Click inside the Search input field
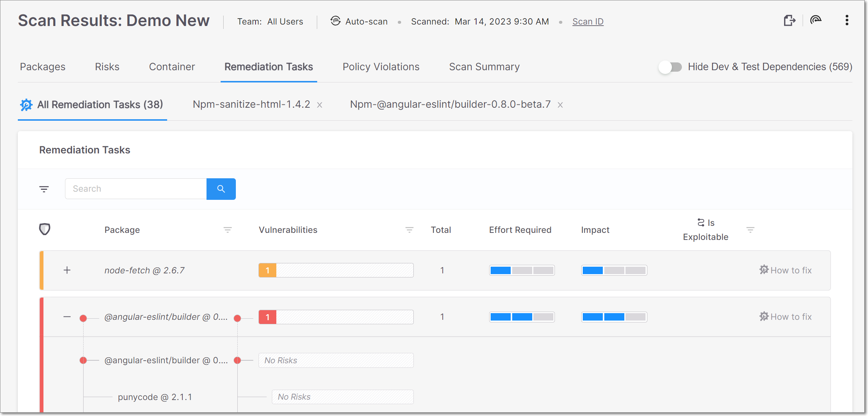Viewport: 868px width, 416px height. (x=136, y=189)
